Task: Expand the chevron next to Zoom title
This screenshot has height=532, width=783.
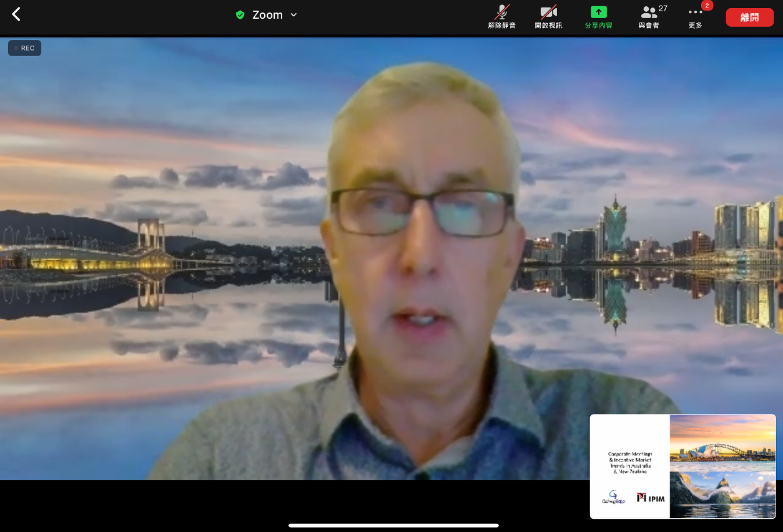Action: 294,15
